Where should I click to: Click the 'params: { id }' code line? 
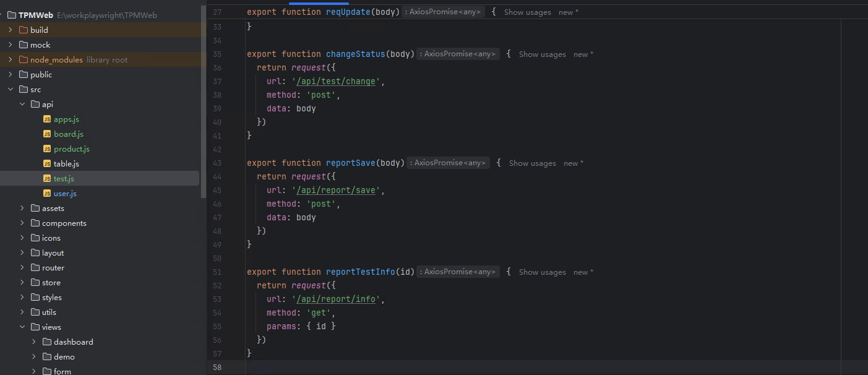point(301,326)
